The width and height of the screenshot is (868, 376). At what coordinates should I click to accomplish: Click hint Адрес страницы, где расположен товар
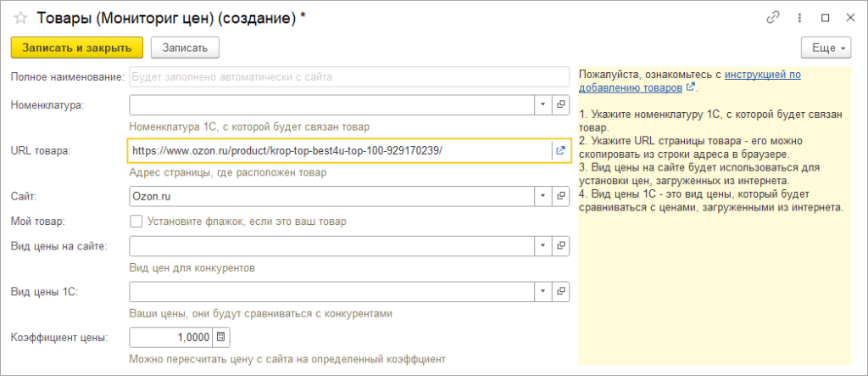227,173
